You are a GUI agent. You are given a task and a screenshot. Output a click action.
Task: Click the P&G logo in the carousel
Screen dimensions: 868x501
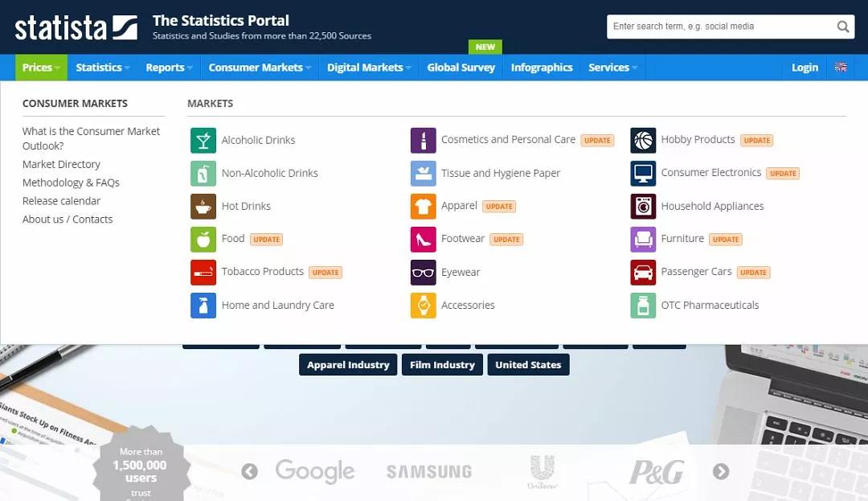coord(657,472)
